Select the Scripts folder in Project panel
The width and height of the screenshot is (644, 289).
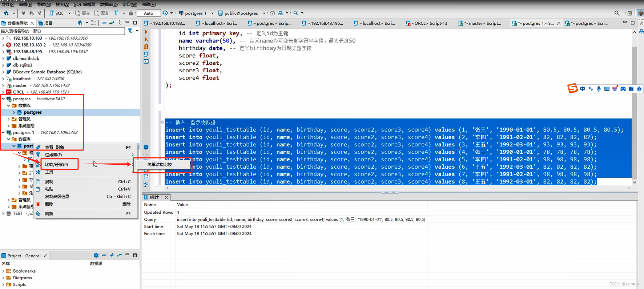pos(20,285)
